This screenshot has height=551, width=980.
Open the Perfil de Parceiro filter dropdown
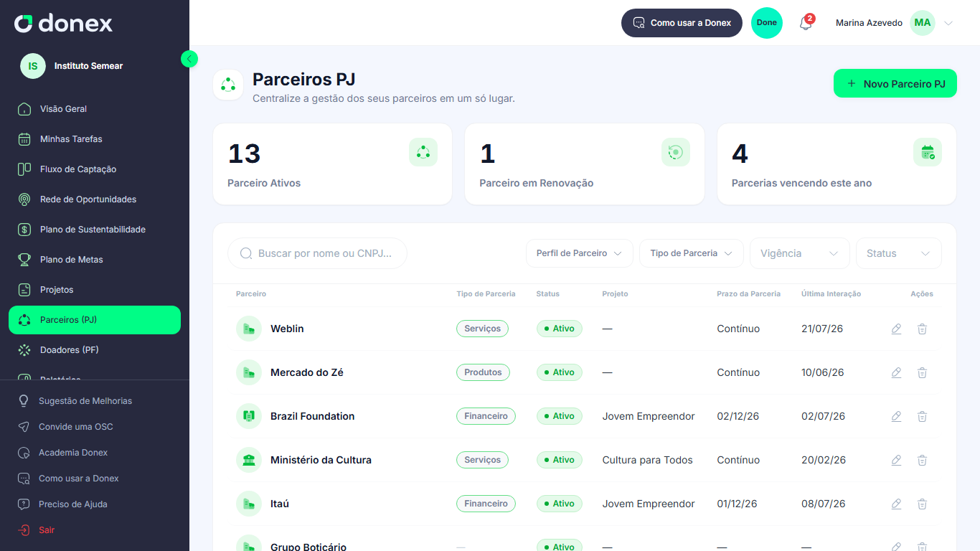click(x=580, y=253)
